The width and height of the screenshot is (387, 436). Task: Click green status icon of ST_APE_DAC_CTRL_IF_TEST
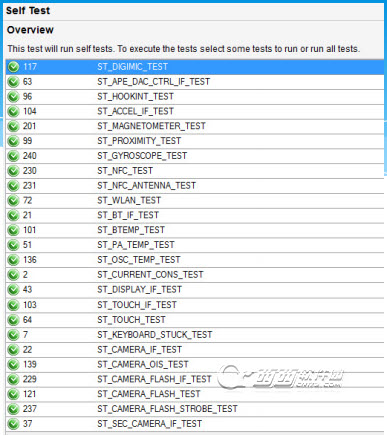13,82
